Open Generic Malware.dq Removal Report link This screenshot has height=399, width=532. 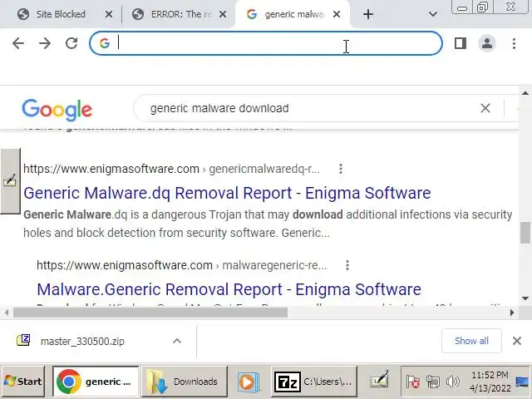(x=227, y=193)
